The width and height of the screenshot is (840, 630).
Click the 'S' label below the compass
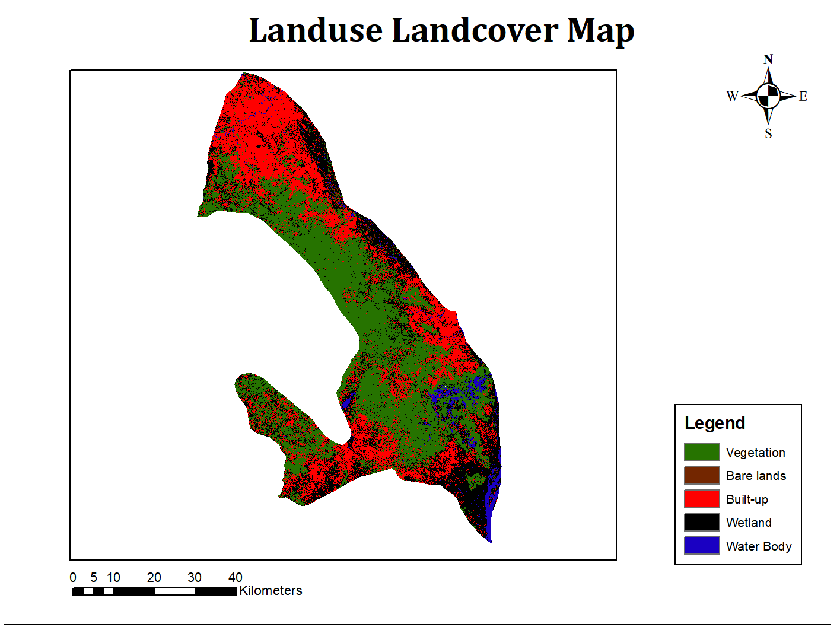pos(769,134)
